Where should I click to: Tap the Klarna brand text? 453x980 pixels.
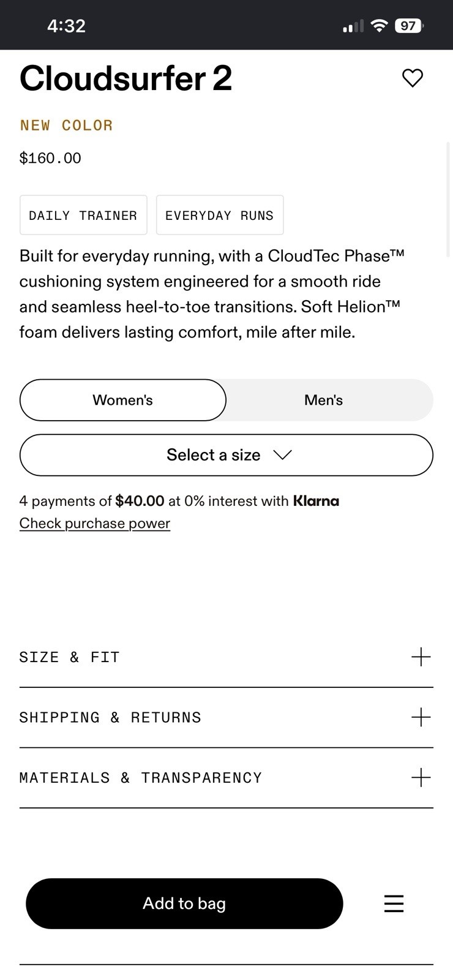click(316, 501)
